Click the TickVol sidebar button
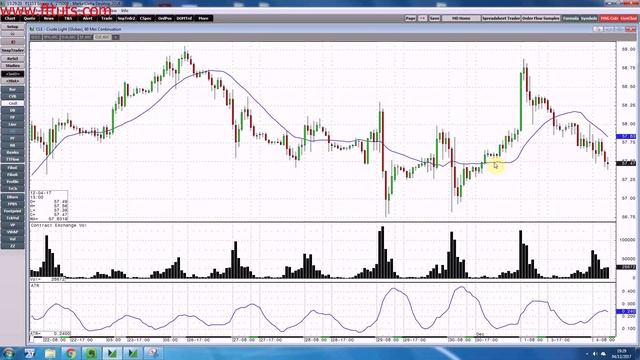Screen dimensions: 640x360 [x=13, y=218]
